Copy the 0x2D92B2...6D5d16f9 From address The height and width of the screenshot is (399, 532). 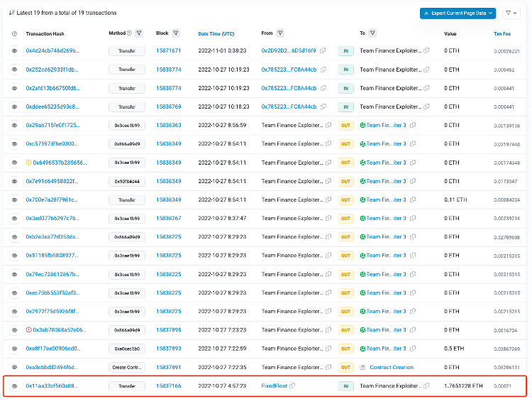coord(323,51)
